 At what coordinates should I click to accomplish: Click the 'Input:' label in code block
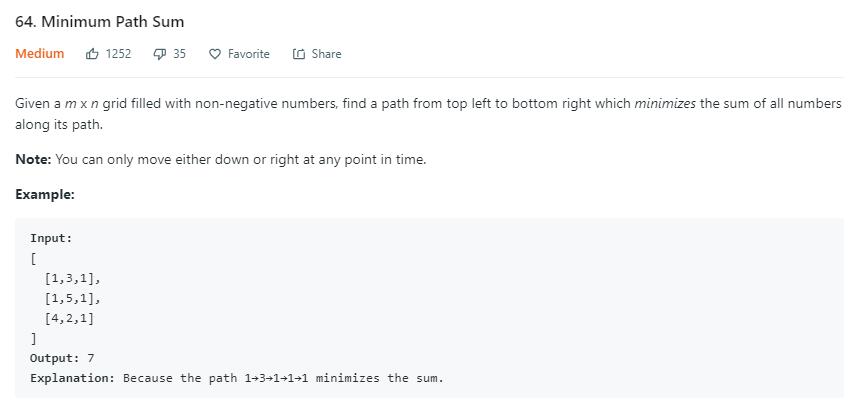(x=51, y=238)
